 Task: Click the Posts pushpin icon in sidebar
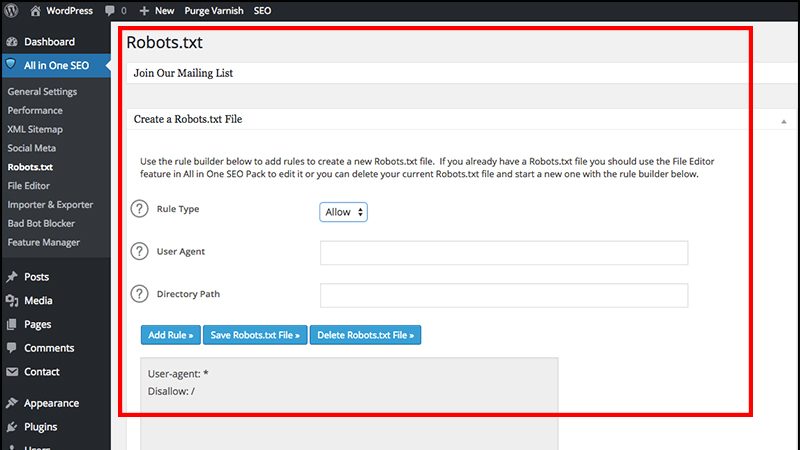click(11, 277)
